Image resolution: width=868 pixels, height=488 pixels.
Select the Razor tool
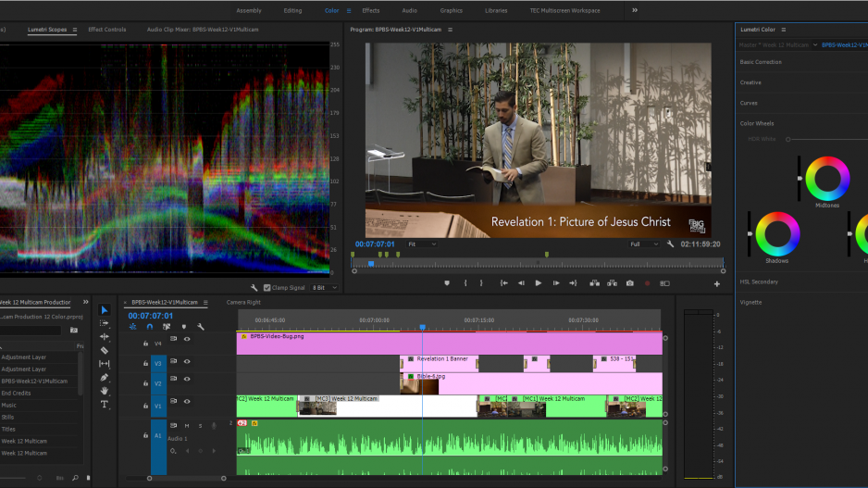(104, 350)
